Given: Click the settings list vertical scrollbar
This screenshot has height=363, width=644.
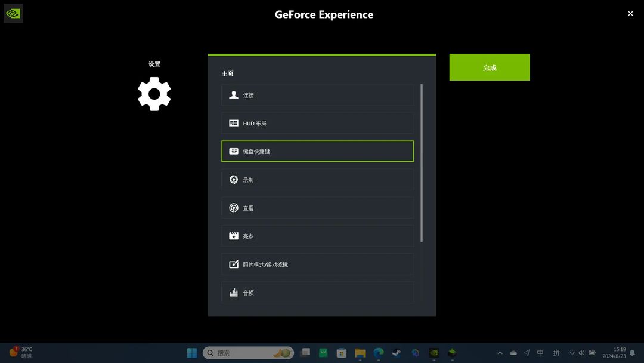Looking at the screenshot, I should click(422, 163).
